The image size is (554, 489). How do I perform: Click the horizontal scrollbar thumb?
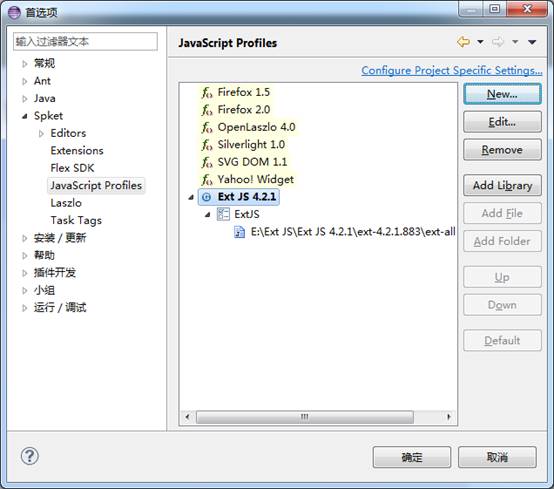[305, 417]
